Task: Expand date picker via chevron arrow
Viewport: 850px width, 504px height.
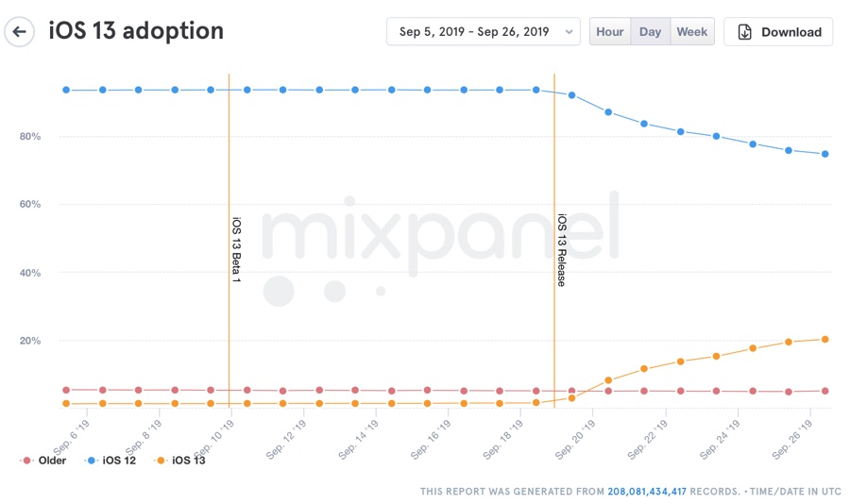Action: click(569, 32)
